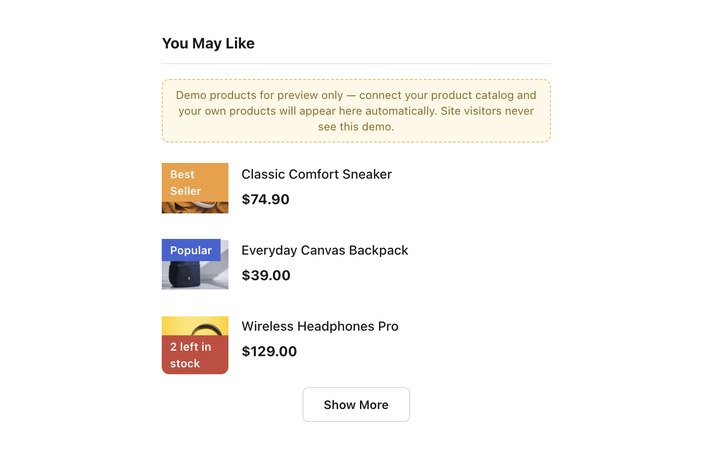Image resolution: width=720 pixels, height=450 pixels.
Task: Click the red 2 left in stock badge
Action: point(195,354)
